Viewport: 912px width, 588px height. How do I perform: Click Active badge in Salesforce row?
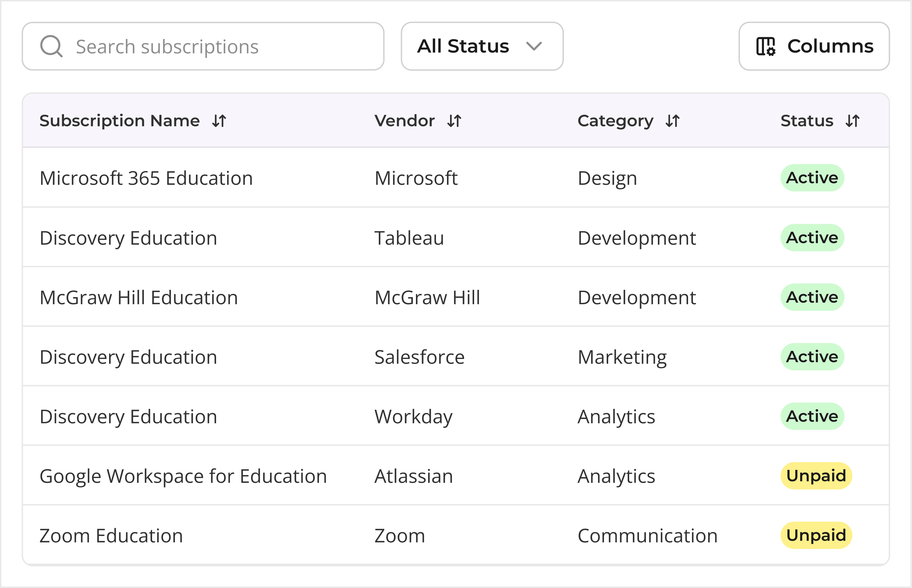pos(812,357)
